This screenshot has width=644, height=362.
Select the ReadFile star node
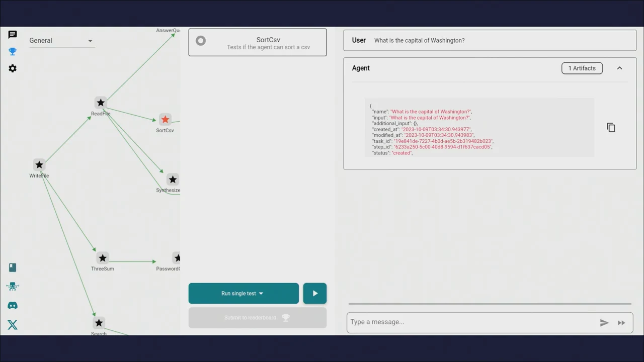[101, 103]
